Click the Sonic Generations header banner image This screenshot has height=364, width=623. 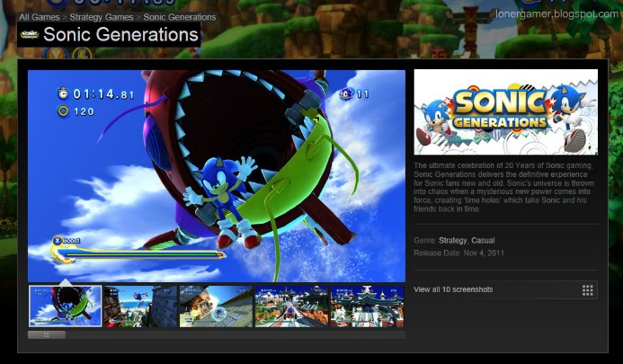tap(506, 112)
